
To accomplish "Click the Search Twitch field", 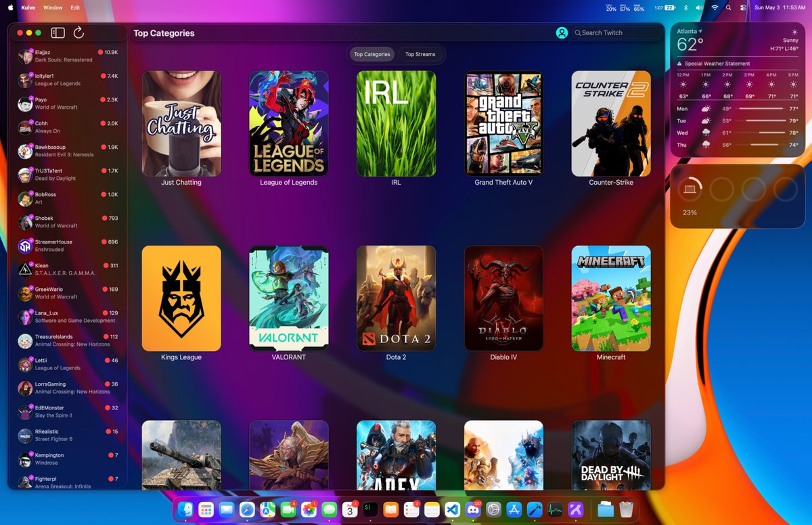I will tap(616, 32).
